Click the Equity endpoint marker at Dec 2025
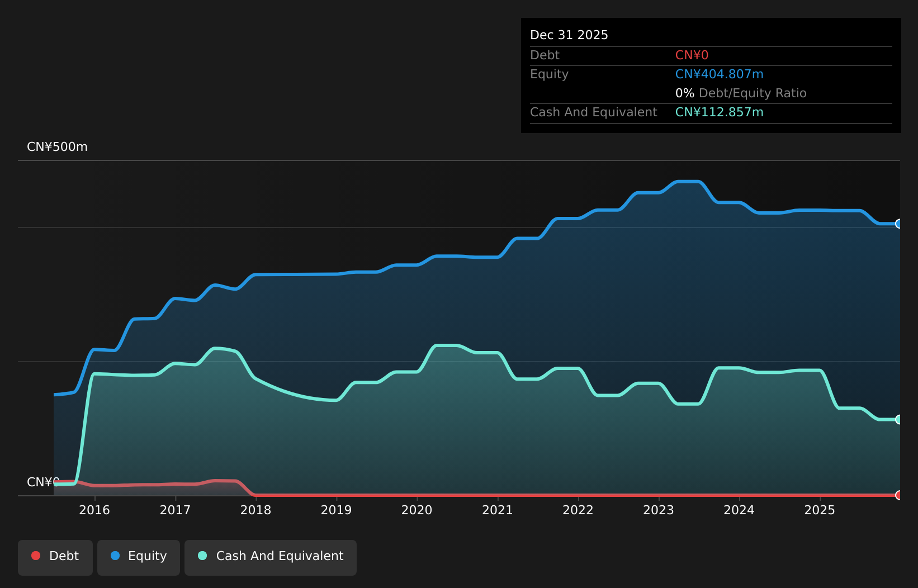 pos(899,224)
